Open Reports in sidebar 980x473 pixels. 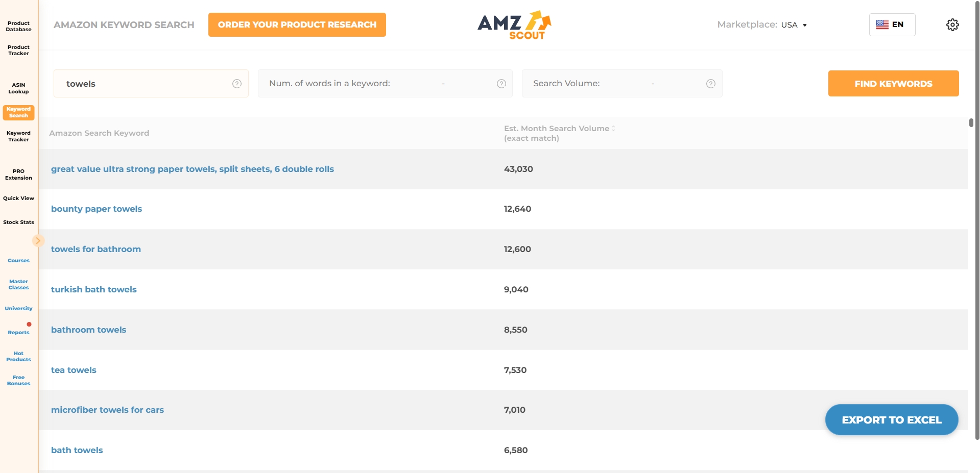point(18,333)
